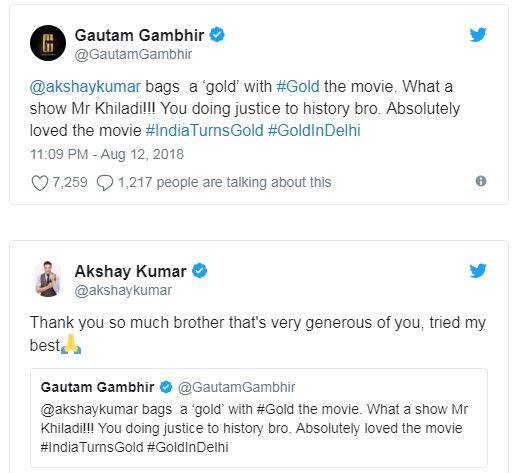Open '1,217 people are talking about this'

point(225,182)
